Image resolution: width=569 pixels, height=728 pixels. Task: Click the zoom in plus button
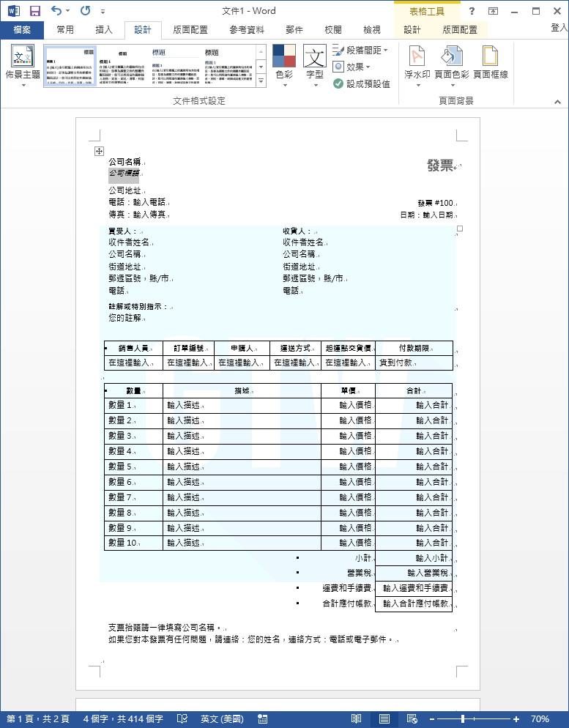tap(516, 719)
